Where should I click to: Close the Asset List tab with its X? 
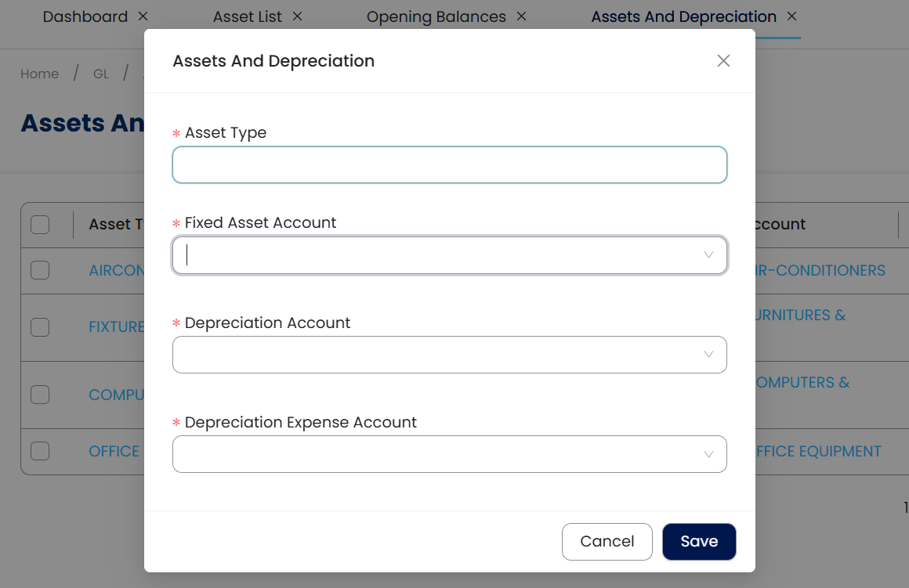pyautogui.click(x=298, y=16)
